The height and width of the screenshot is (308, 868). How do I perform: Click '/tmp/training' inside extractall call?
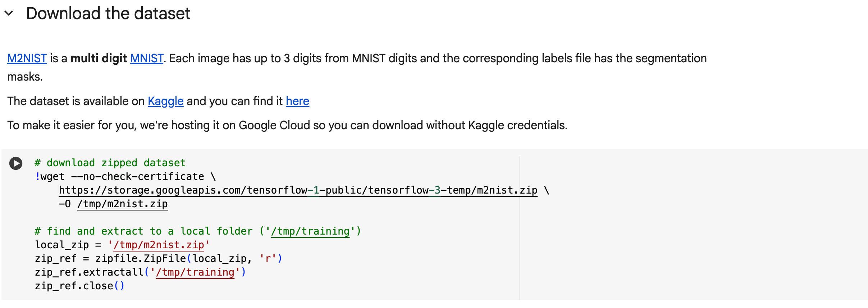pyautogui.click(x=195, y=272)
